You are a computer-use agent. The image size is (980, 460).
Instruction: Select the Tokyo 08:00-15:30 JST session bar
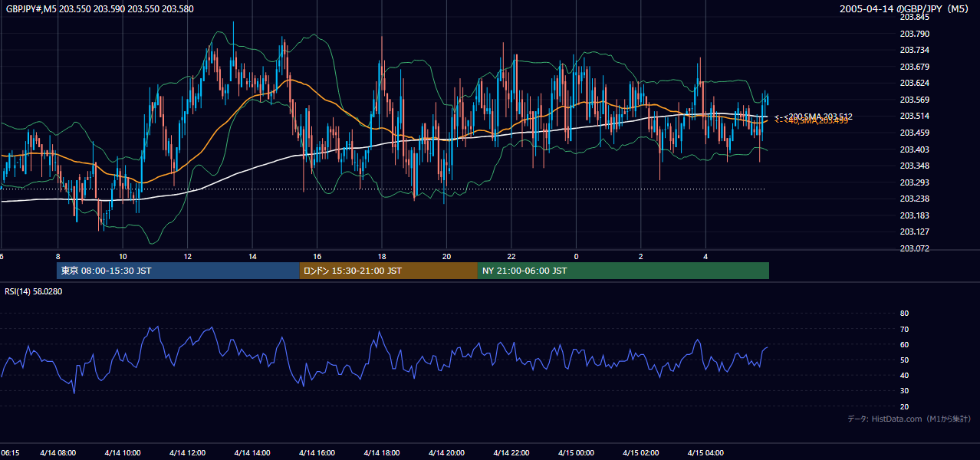178,271
